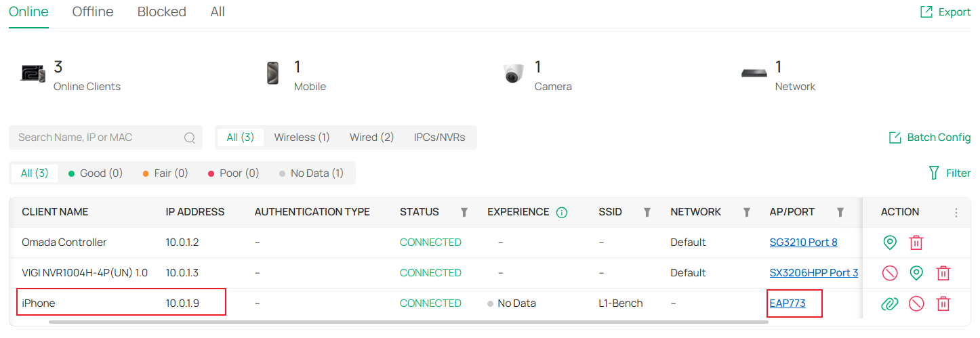This screenshot has width=980, height=338.
Task: Block the VIGI NVR1004H-4P client
Action: click(x=890, y=273)
